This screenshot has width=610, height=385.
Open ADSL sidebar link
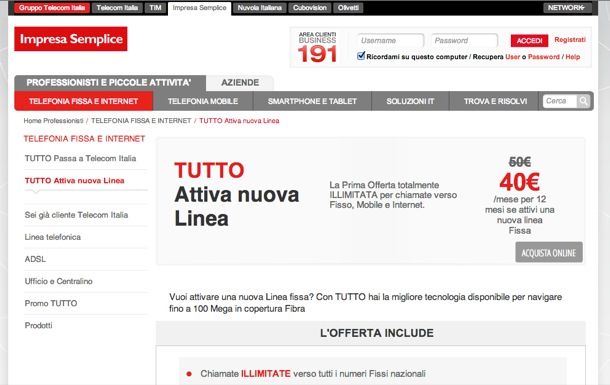[x=35, y=259]
